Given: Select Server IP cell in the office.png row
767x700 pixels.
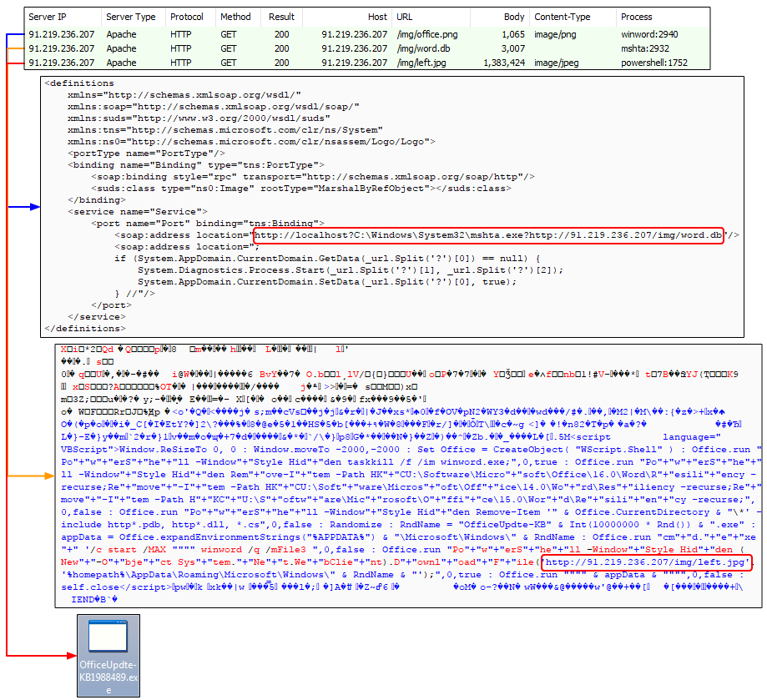Looking at the screenshot, I should click(62, 34).
